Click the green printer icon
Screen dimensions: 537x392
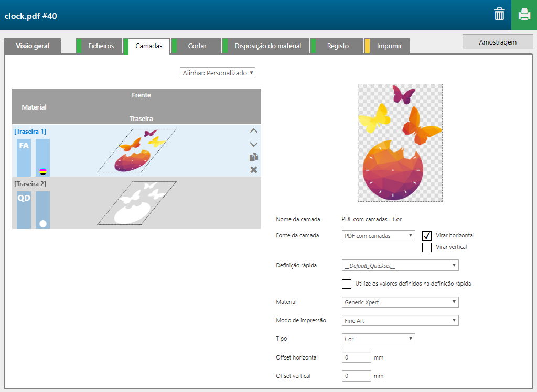click(x=524, y=15)
